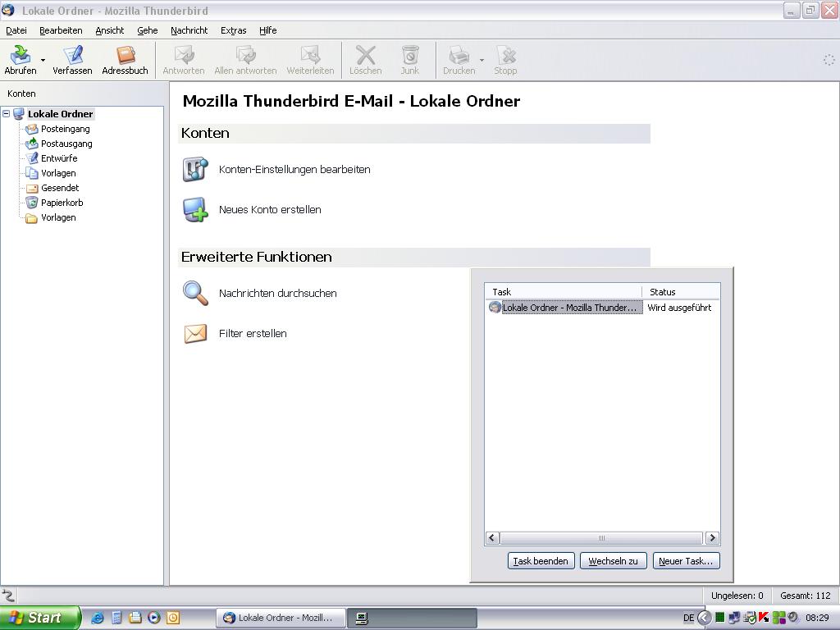This screenshot has height=630, width=840.
Task: Click the red K antivirus tray icon
Action: (x=764, y=618)
